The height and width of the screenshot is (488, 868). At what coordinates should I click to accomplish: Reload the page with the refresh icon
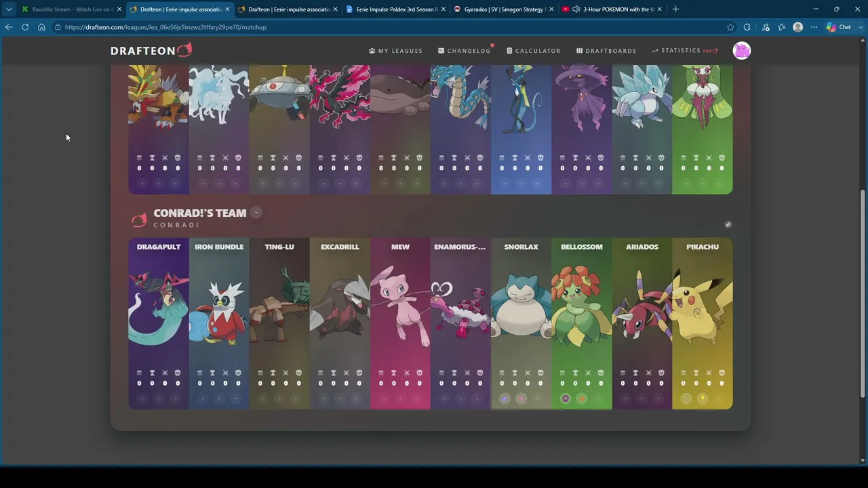(25, 27)
